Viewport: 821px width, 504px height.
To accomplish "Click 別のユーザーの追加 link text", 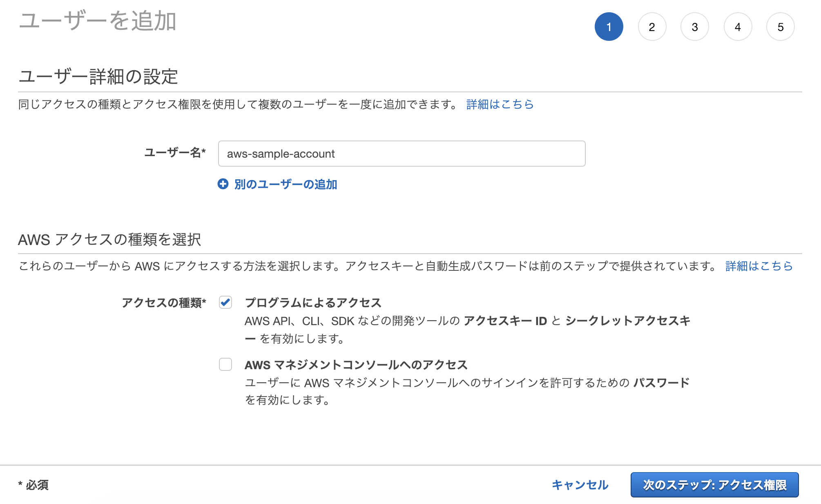I will point(286,185).
